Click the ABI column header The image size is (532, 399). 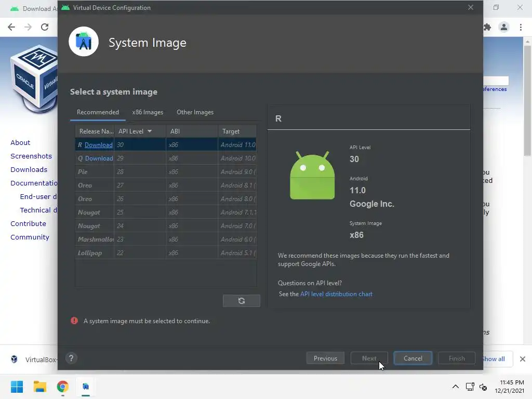coord(192,131)
